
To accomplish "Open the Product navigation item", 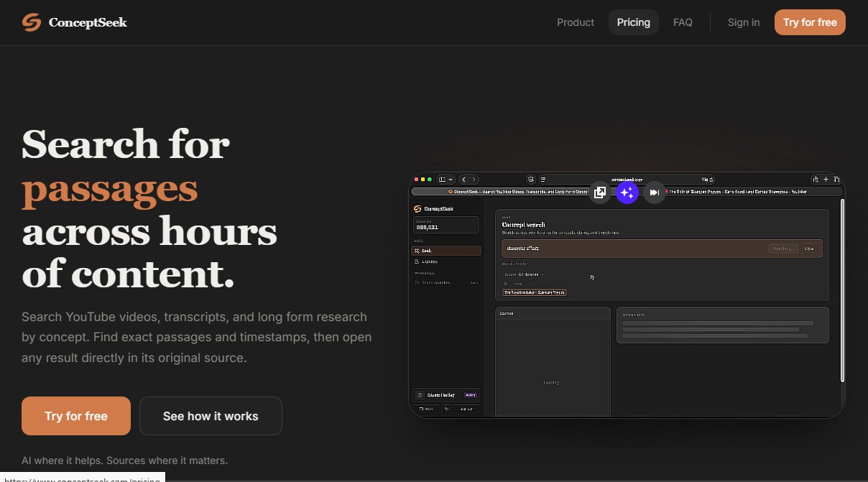I will 576,22.
